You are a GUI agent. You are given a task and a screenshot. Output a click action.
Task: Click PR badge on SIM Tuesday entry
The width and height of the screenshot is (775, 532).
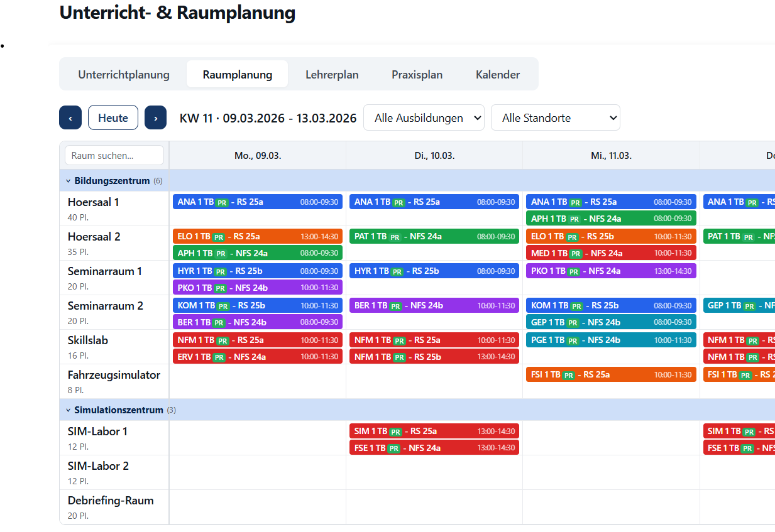click(395, 432)
